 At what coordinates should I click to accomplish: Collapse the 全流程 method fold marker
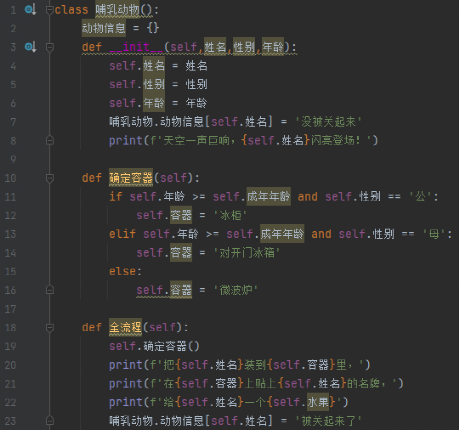pos(50,327)
